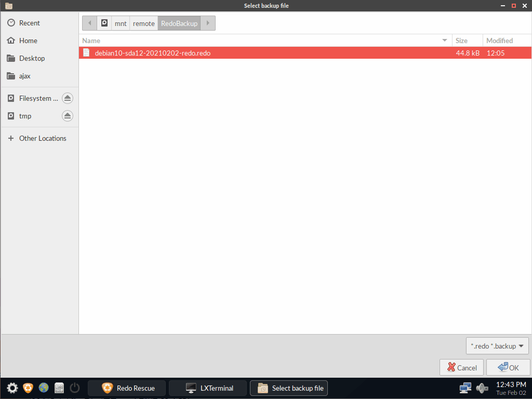Open the Name column sort arrow
Screen dimensions: 532x399
click(444, 40)
